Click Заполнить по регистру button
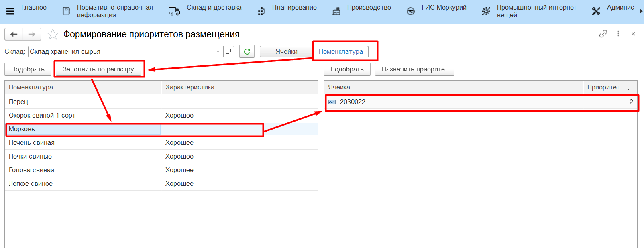The height and width of the screenshot is (248, 644). coord(98,69)
